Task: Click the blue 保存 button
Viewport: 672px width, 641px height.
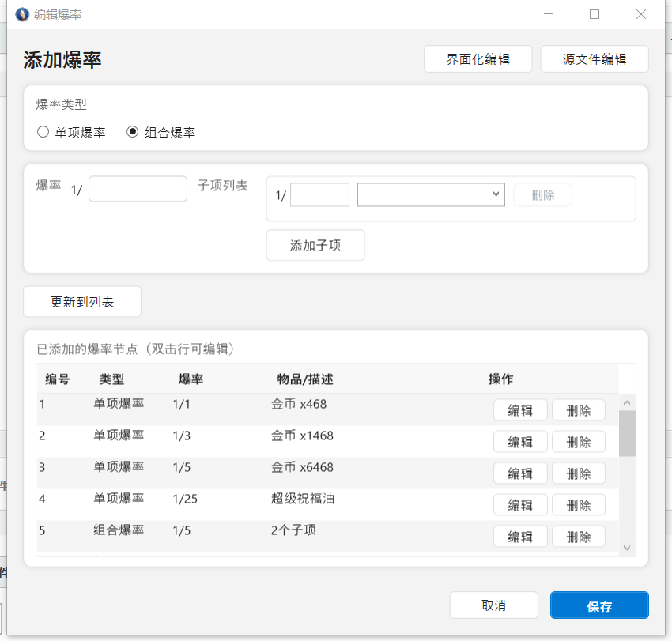Action: tap(598, 605)
